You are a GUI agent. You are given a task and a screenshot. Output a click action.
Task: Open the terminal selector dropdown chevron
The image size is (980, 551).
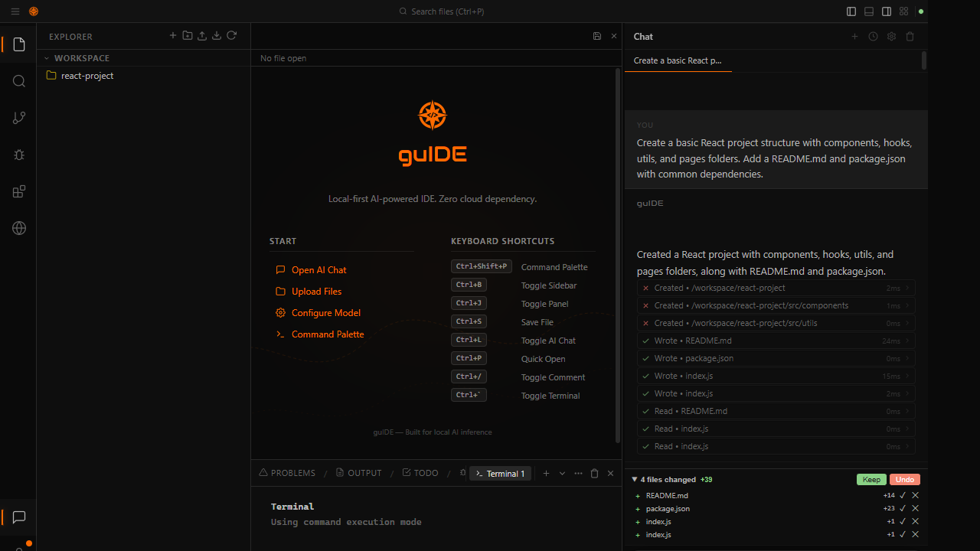point(562,474)
